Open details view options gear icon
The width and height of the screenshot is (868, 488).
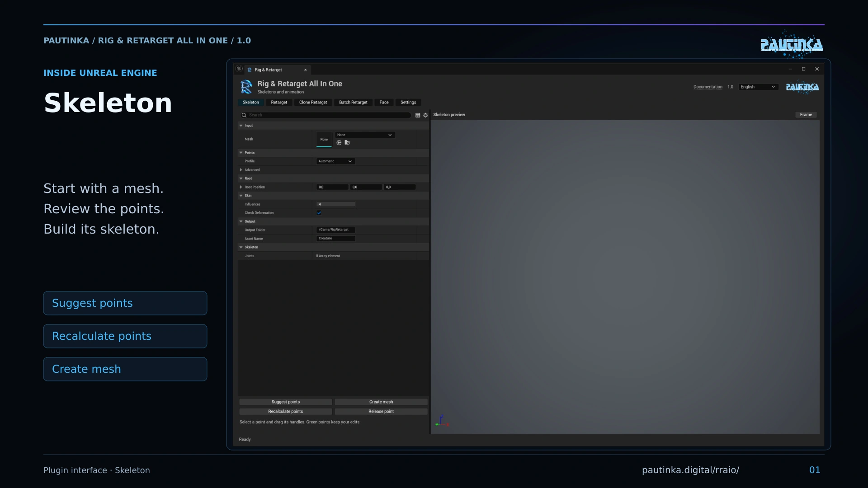pyautogui.click(x=425, y=115)
